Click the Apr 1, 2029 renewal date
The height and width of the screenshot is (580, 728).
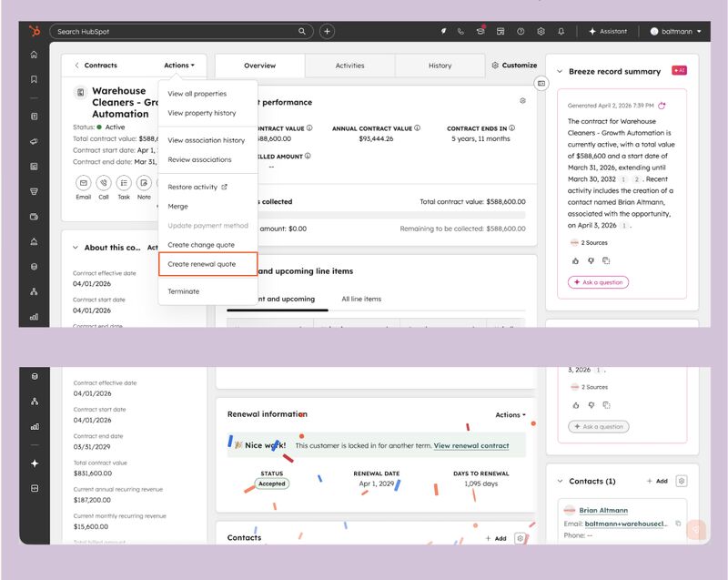coord(376,483)
